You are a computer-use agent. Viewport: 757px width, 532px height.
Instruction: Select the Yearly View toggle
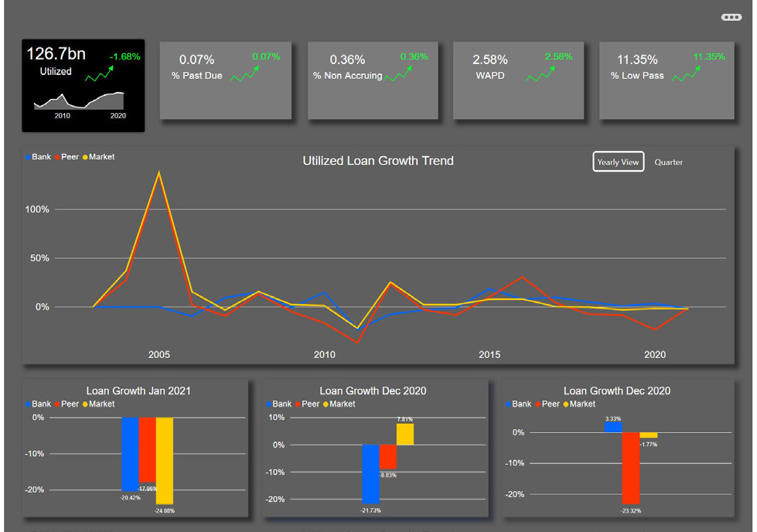point(618,162)
